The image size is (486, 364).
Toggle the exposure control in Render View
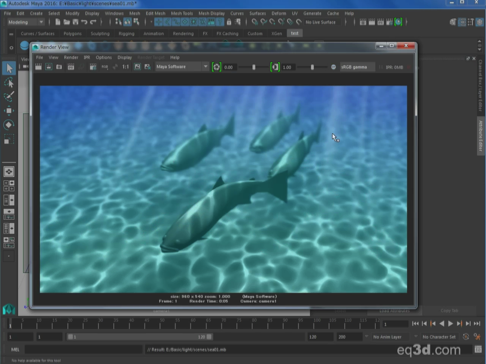[217, 67]
